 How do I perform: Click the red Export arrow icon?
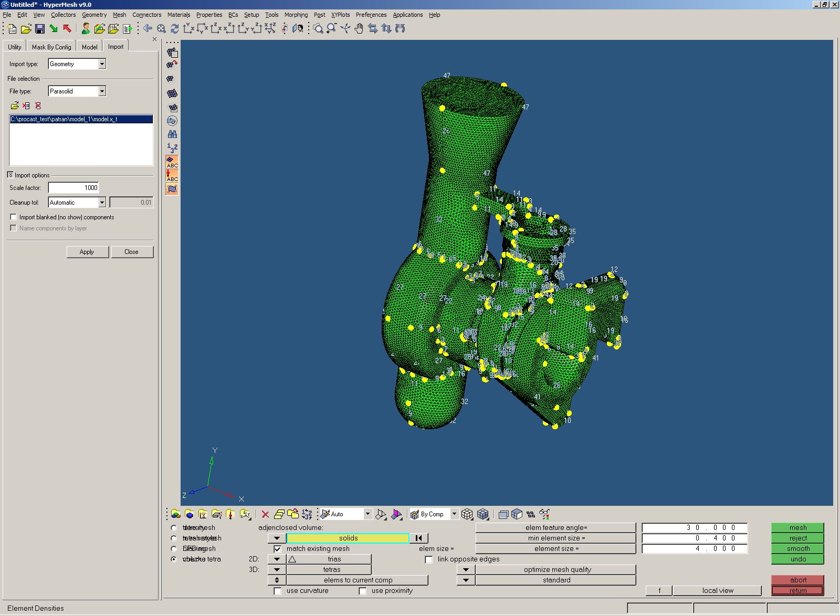[67, 28]
